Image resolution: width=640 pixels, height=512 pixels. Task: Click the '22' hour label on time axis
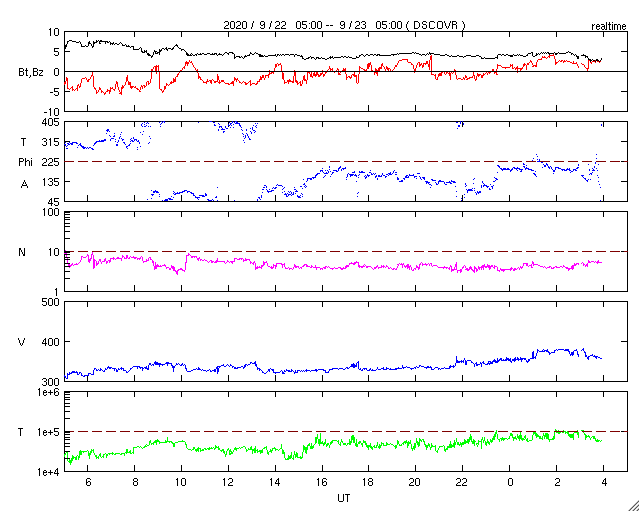(x=462, y=482)
